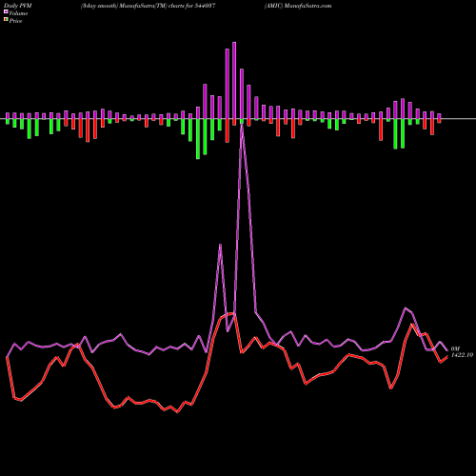Click the '1422.10' price value label

pos(462,355)
